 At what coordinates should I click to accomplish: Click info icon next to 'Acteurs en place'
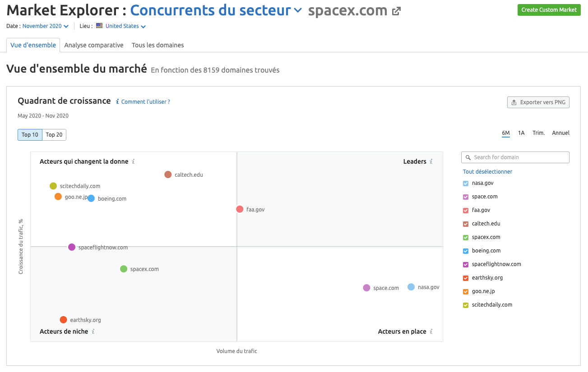point(431,331)
